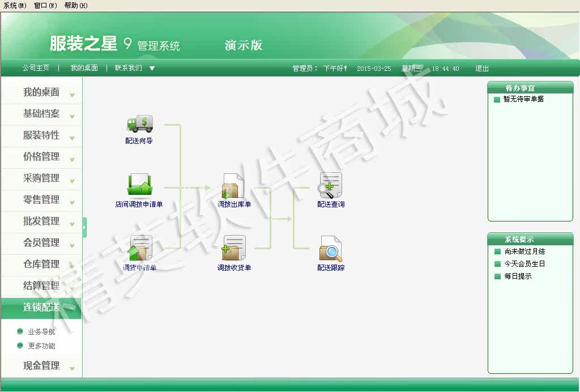The width and height of the screenshot is (580, 392).
Task: Click the green square beside 每日提示
Action: click(497, 276)
